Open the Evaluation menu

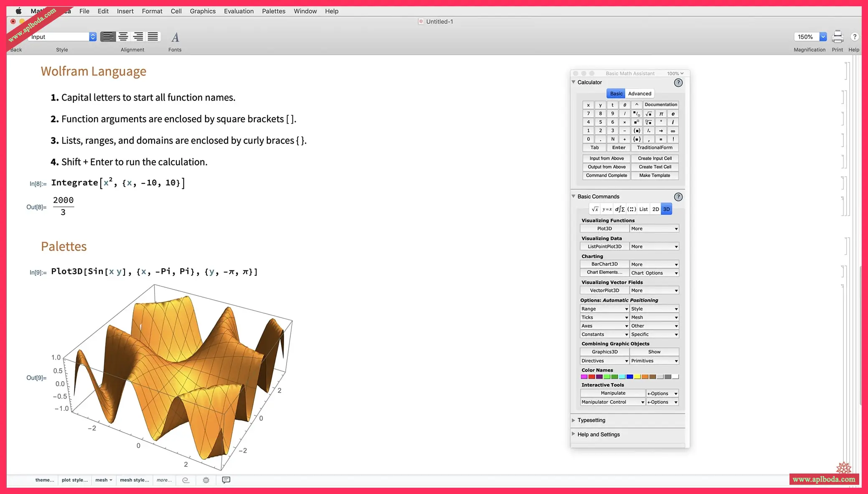239,11
